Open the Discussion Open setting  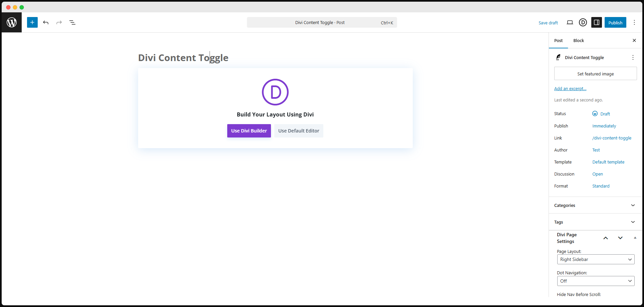click(x=598, y=174)
